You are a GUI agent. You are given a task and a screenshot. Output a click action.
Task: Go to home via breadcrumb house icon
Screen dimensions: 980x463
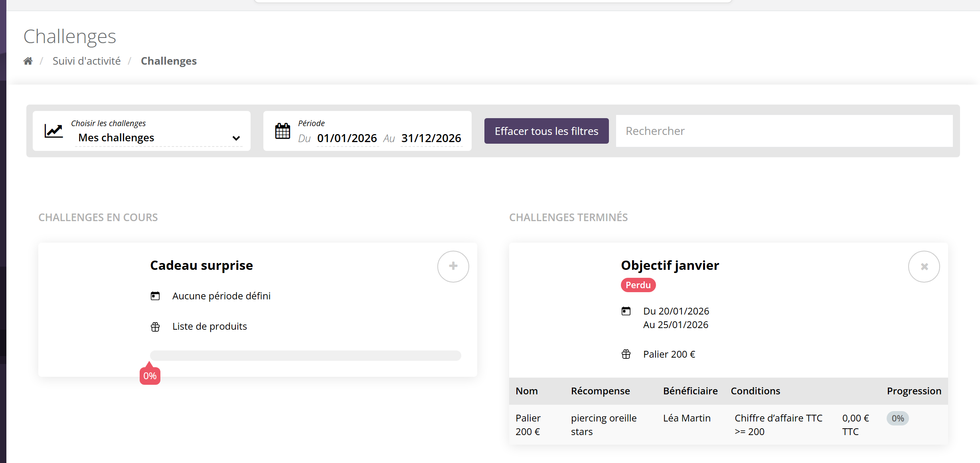pyautogui.click(x=28, y=61)
